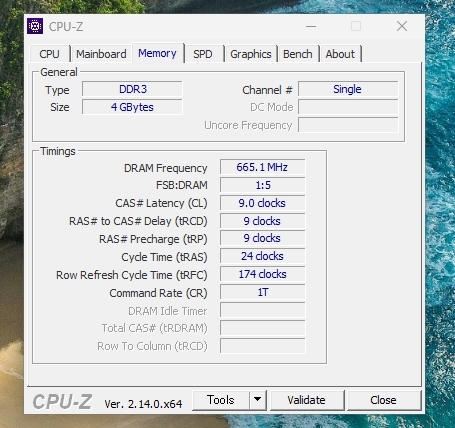Click the 665.1 MHz DRAM Frequency value
Image resolution: width=455 pixels, height=428 pixels.
[263, 167]
